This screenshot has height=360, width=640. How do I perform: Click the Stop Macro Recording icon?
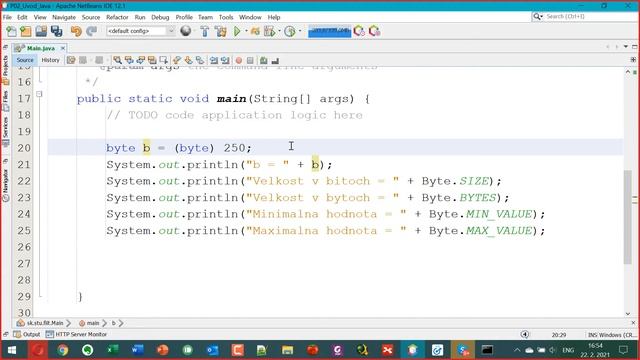[250, 60]
